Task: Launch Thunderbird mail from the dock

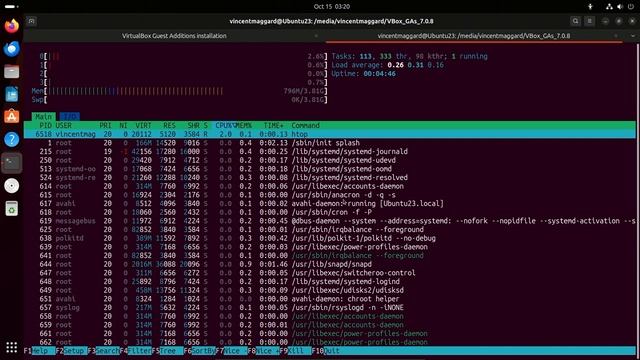Action: click(11, 49)
